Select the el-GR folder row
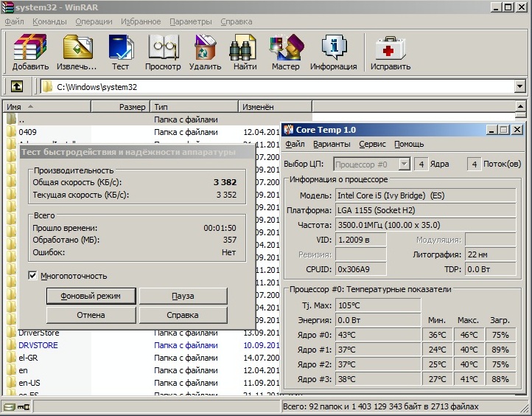The width and height of the screenshot is (532, 416). 142,358
